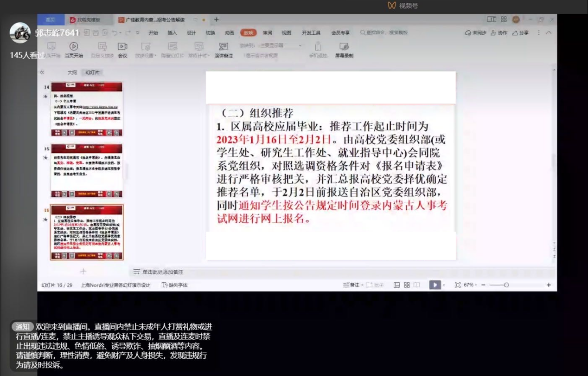
Task: Switch to slide sorter view icon
Action: (407, 285)
